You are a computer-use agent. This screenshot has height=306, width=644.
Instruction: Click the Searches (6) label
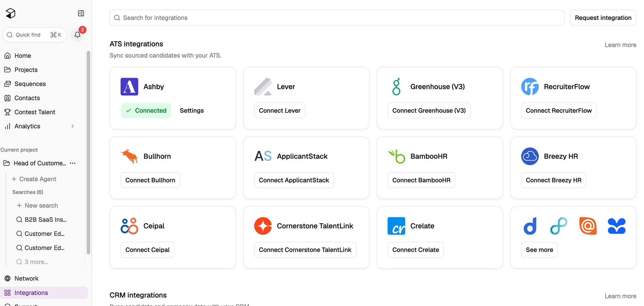pos(28,192)
